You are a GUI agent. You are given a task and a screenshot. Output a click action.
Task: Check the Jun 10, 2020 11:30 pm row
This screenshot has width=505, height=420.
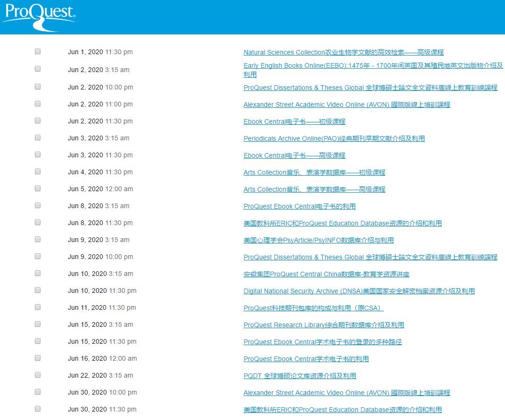coord(38,290)
